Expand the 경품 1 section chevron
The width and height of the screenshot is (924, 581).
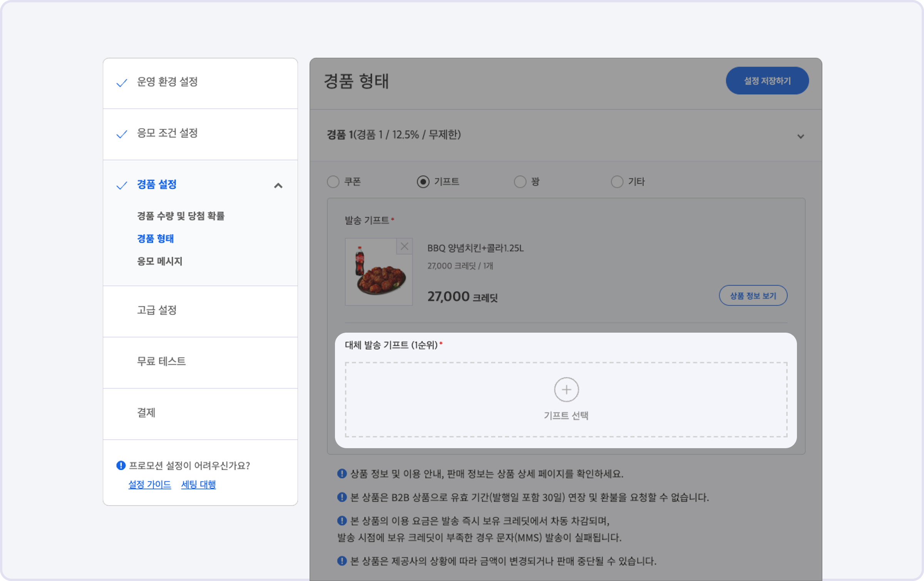[x=800, y=136]
